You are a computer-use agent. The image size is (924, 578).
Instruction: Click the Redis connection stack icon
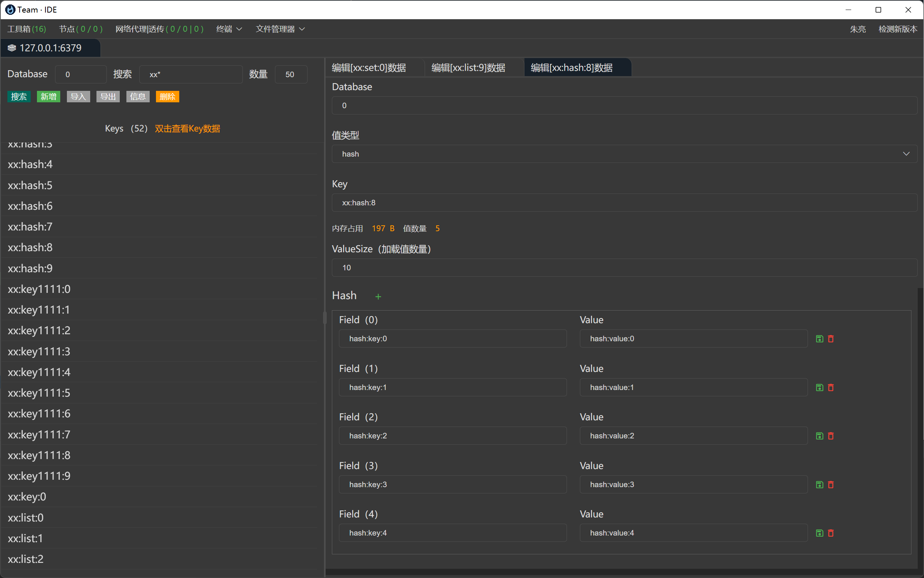12,48
